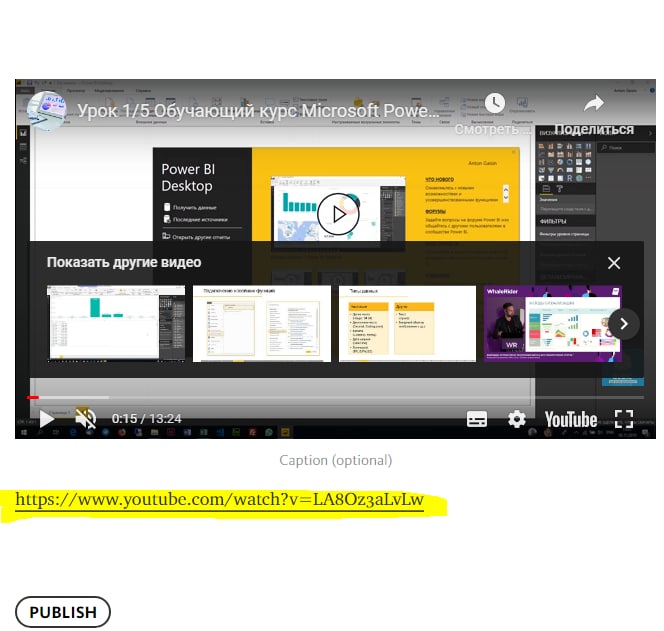Seek on the video progress bar

coord(335,397)
